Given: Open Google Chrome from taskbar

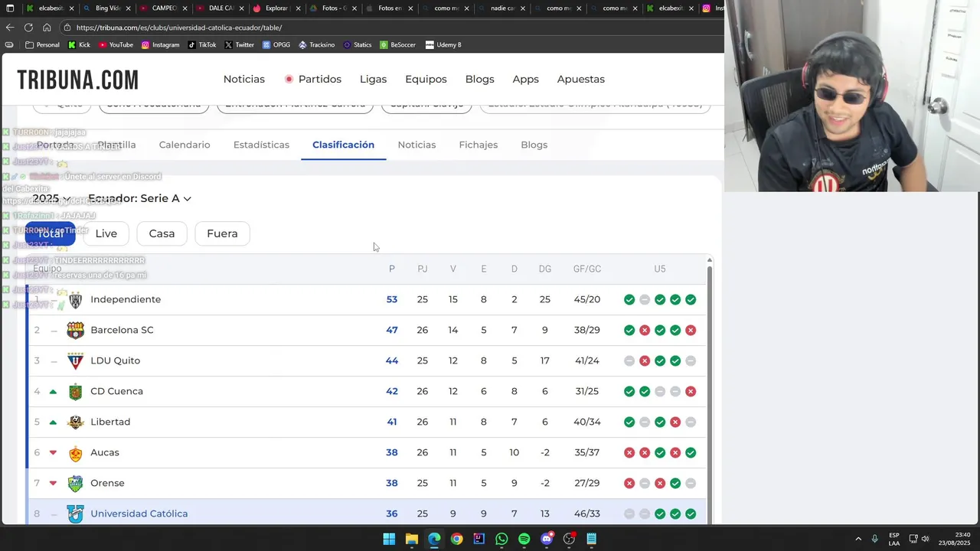Looking at the screenshot, I should tap(456, 539).
